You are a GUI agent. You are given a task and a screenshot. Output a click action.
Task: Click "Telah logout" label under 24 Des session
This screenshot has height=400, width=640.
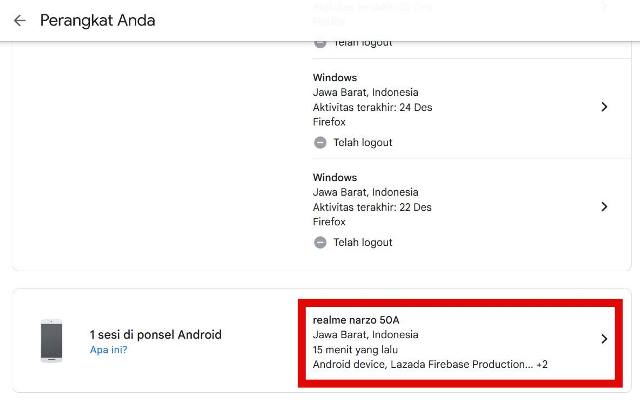pos(363,142)
